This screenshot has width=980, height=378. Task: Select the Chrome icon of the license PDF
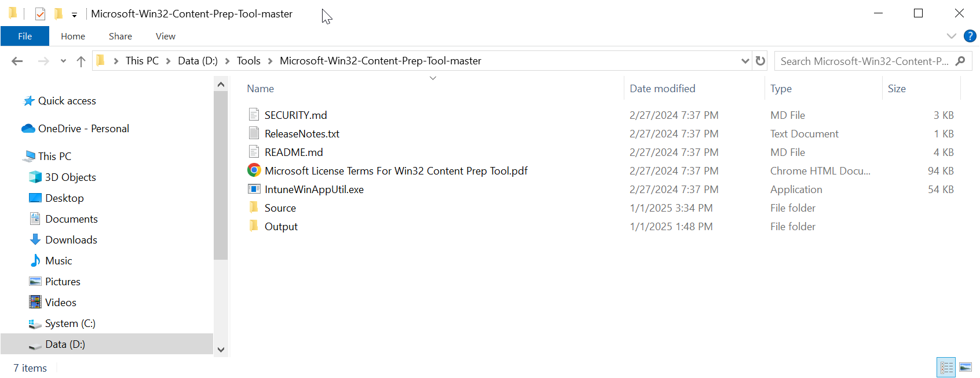[254, 171]
